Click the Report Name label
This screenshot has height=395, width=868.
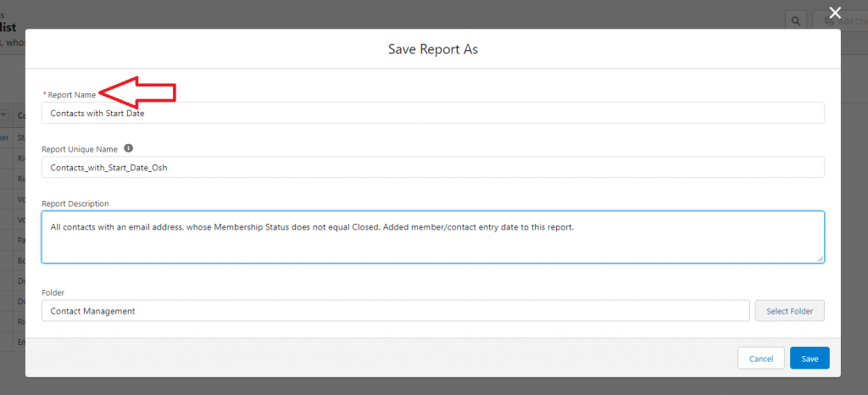71,95
